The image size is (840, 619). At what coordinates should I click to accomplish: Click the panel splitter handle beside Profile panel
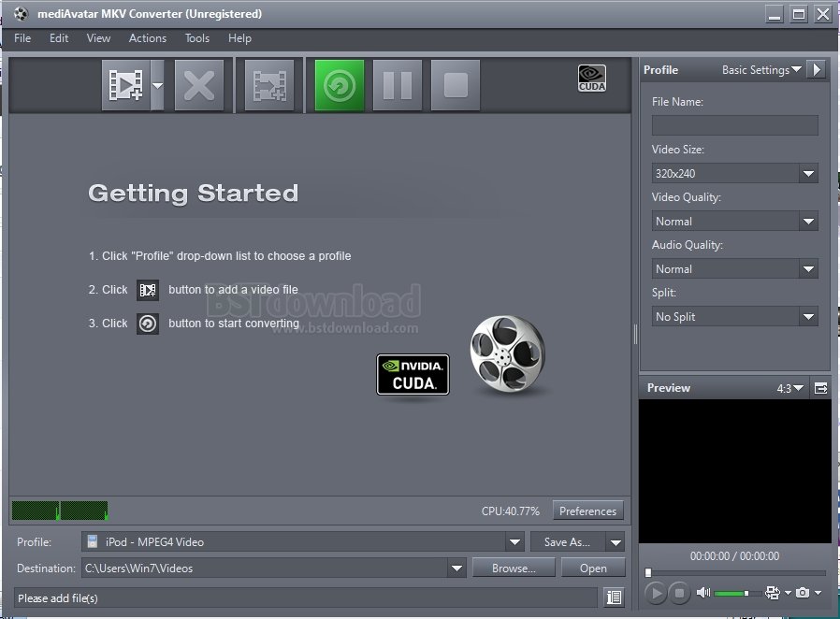635,334
